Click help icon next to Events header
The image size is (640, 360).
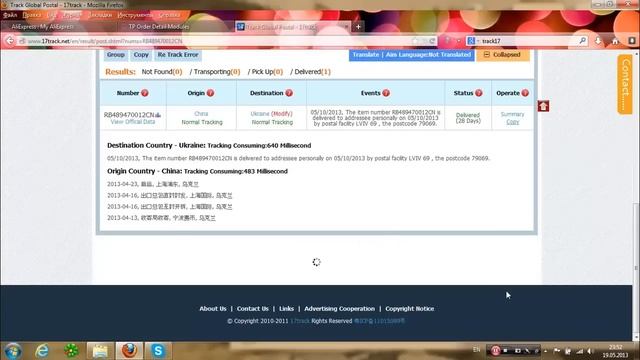click(386, 93)
